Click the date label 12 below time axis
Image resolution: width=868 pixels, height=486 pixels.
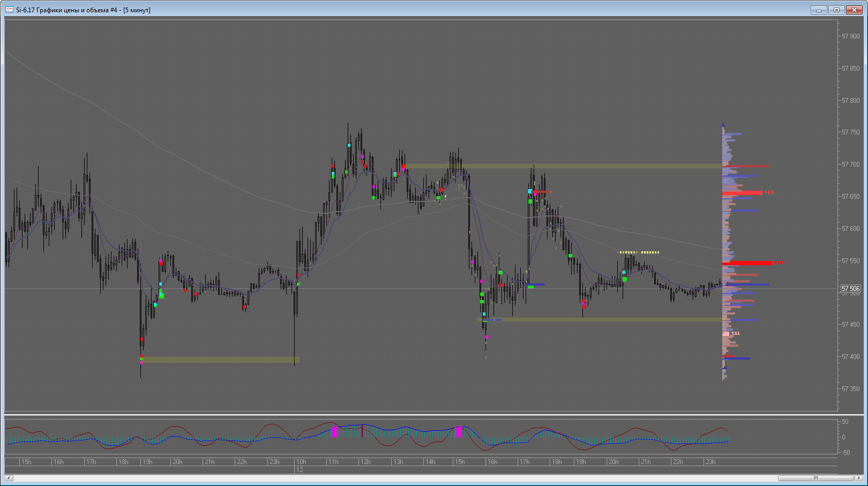(x=300, y=470)
